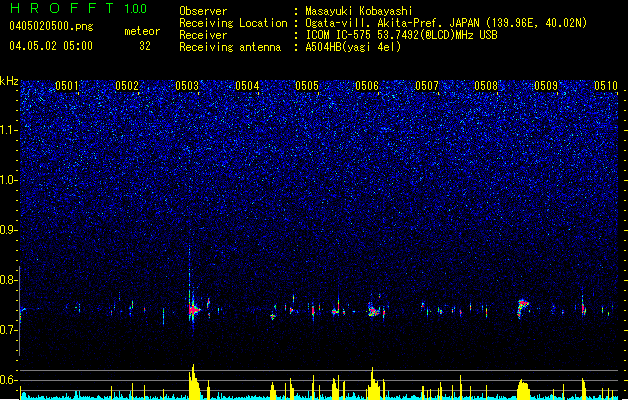Click the yellow intensity peak before 0509

pyautogui.click(x=523, y=390)
